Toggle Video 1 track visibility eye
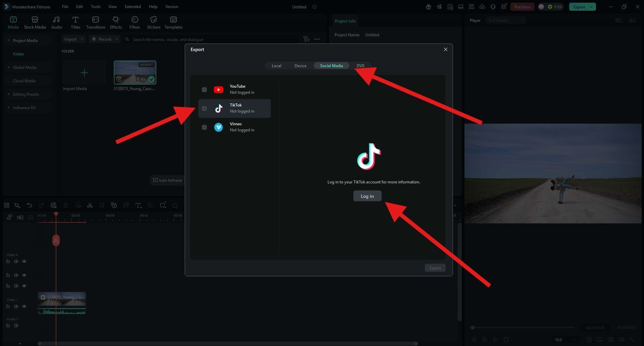644x346 pixels. [x=24, y=306]
